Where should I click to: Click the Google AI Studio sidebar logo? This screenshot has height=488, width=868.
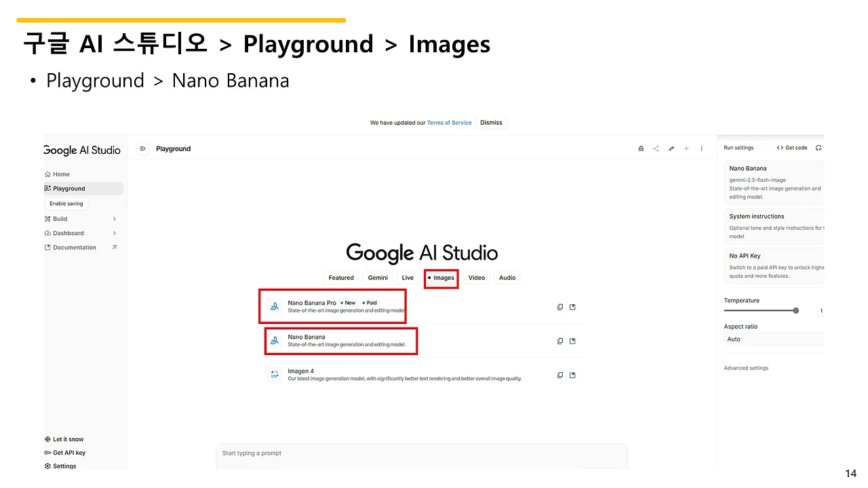coord(82,150)
